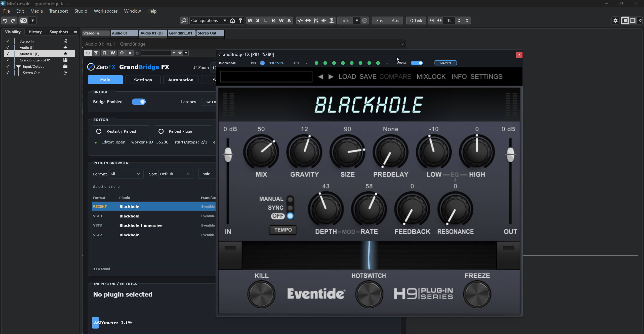Image resolution: width=644 pixels, height=334 pixels.
Task: Open the Studio menu
Action: (81, 11)
